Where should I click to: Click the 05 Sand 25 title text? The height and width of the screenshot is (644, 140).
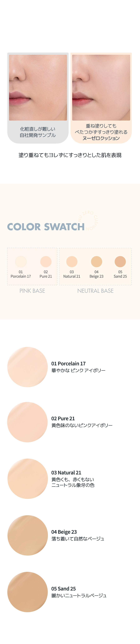pyautogui.click(x=64, y=588)
